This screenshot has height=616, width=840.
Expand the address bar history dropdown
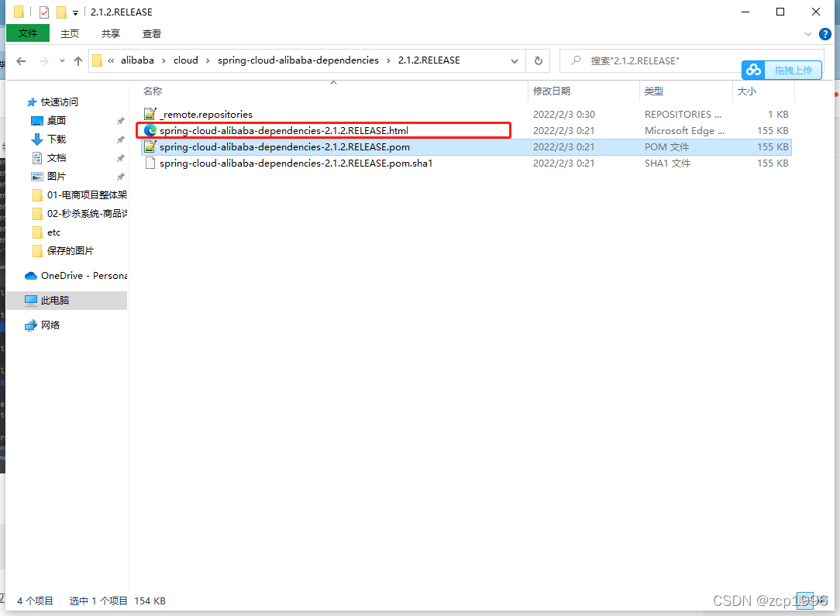(515, 61)
